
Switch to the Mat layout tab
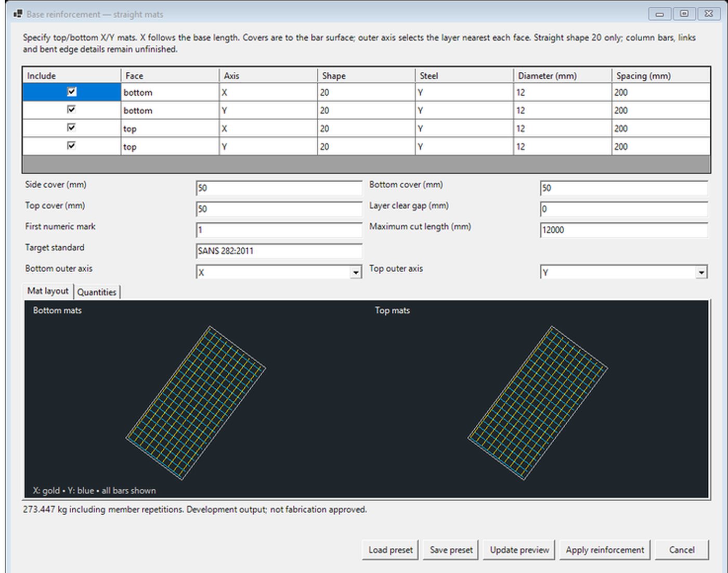48,291
